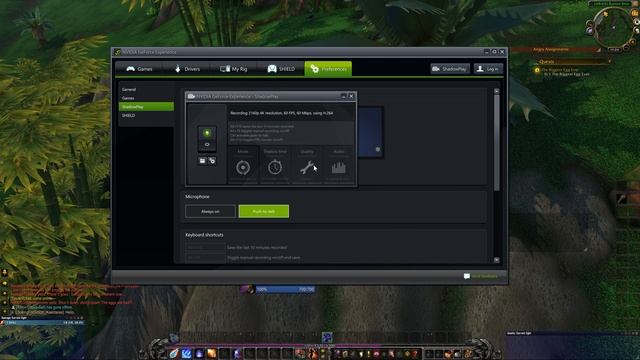This screenshot has height=360, width=640.
Task: Set microphone to Push-to-talk
Action: pos(264,211)
